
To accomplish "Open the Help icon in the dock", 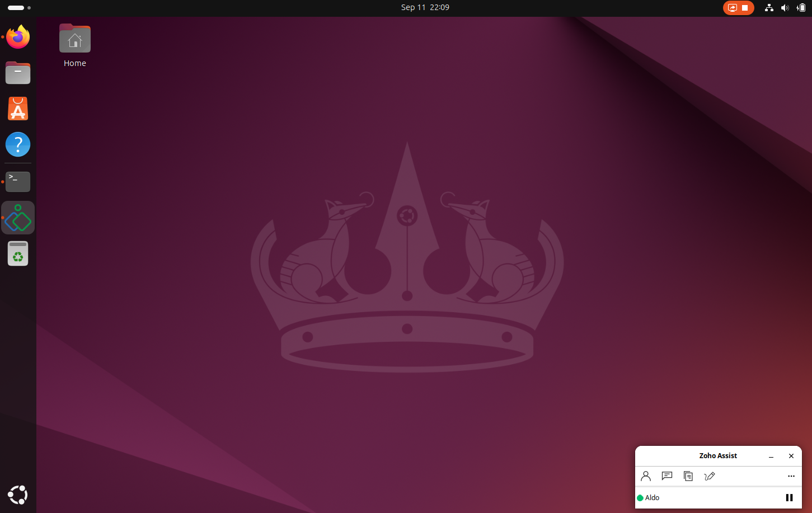I will click(18, 144).
